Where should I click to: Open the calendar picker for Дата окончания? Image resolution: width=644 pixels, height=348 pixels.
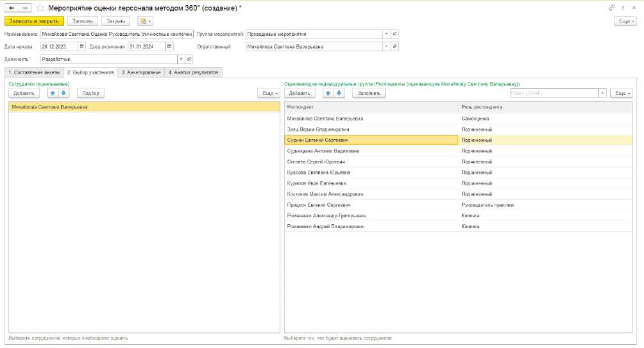coord(169,46)
